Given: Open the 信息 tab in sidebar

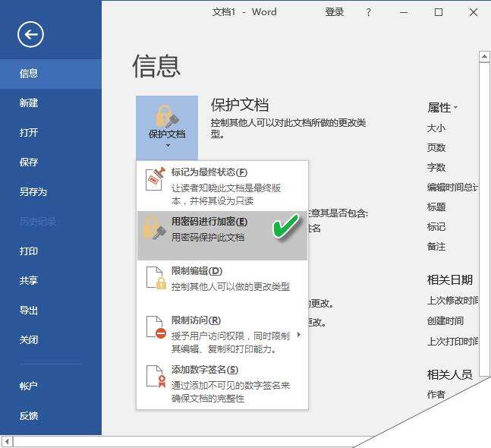Looking at the screenshot, I should point(51,74).
